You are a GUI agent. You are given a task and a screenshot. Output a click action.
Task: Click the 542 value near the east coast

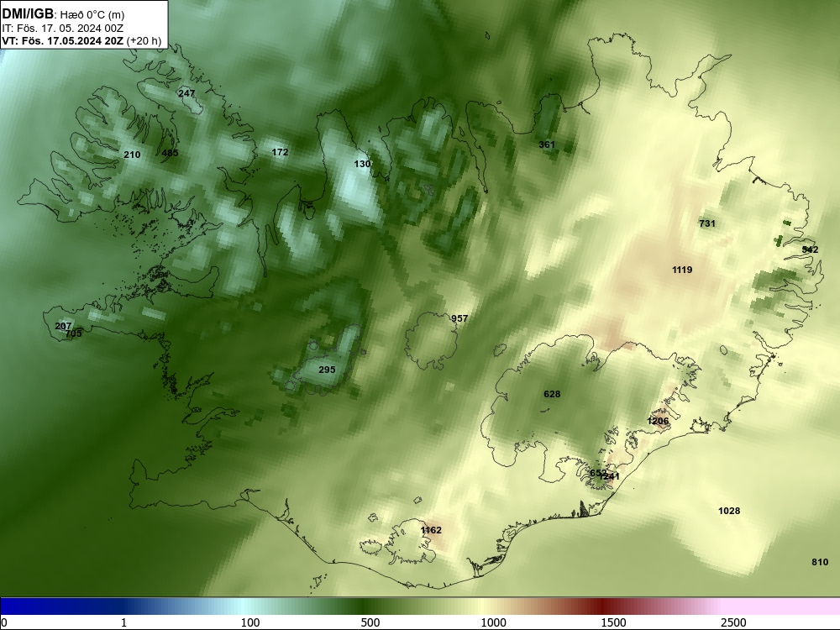(810, 249)
